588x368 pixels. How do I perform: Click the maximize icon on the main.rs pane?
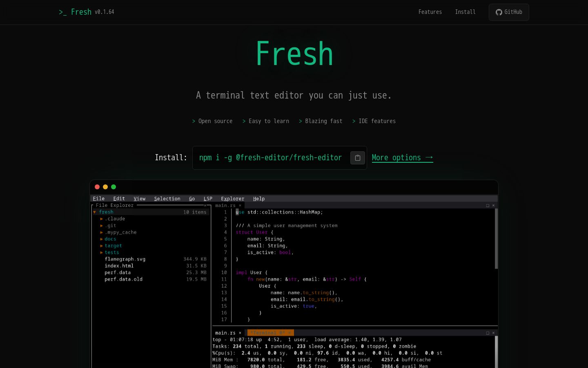[487, 206]
